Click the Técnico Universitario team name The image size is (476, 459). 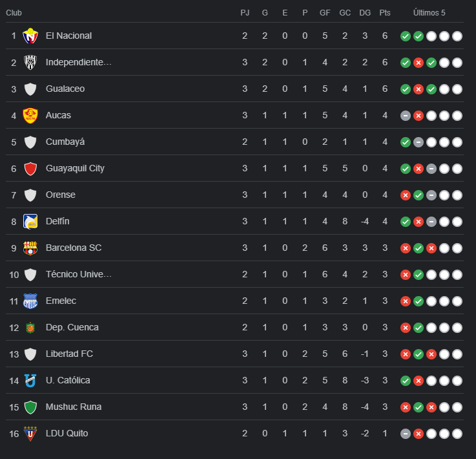[79, 275]
